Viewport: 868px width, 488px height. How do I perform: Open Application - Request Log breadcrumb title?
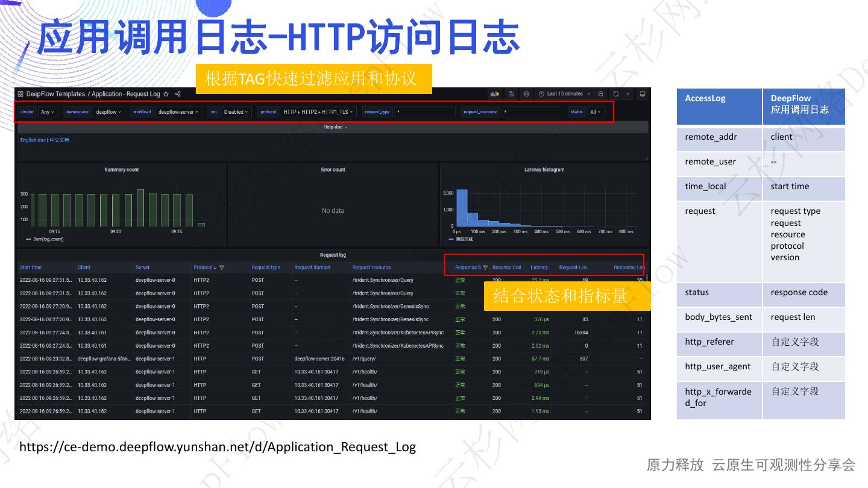pos(126,94)
